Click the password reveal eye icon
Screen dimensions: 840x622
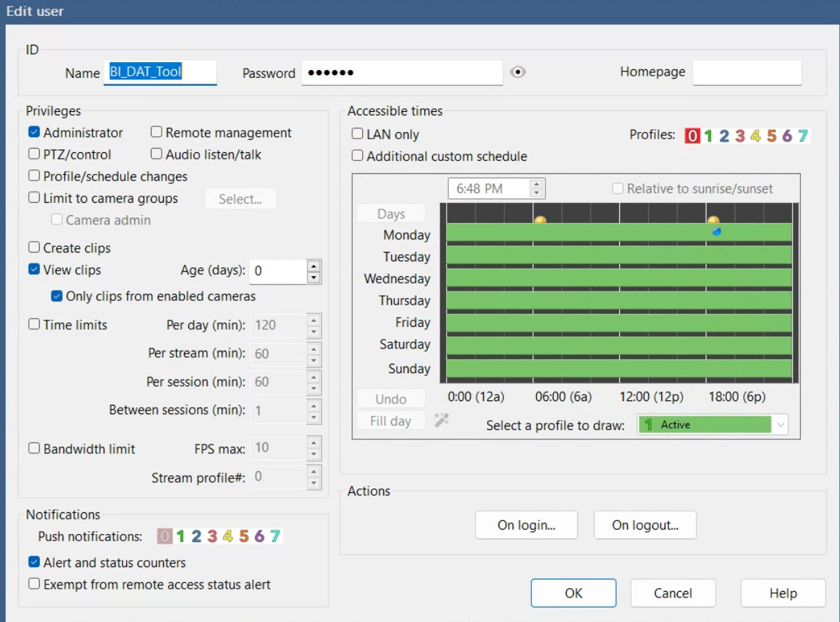coord(517,72)
